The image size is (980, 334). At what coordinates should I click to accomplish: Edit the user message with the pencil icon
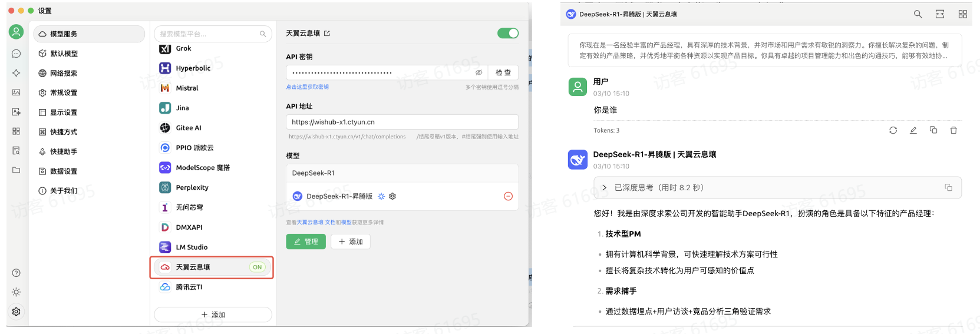(913, 130)
